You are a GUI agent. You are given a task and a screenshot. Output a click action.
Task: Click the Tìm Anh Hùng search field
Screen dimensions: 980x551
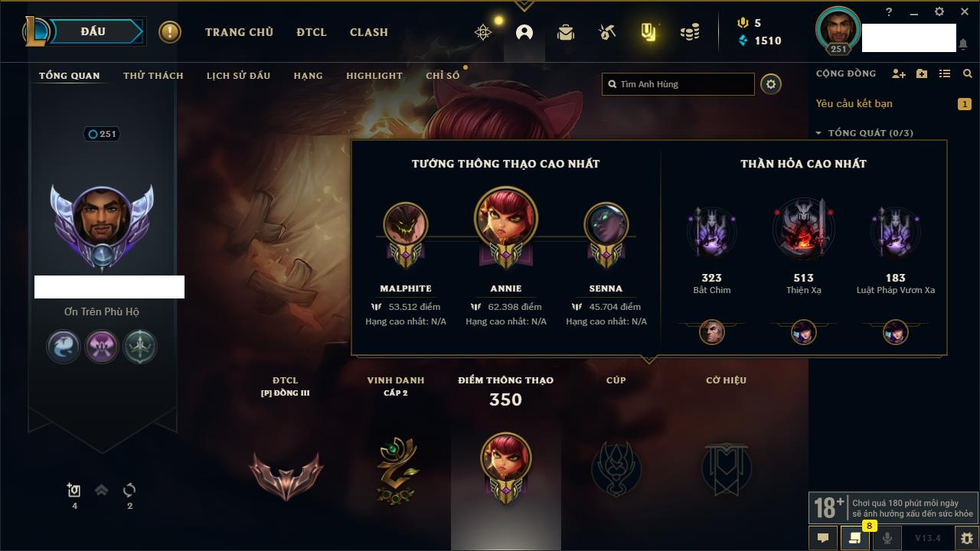point(678,84)
